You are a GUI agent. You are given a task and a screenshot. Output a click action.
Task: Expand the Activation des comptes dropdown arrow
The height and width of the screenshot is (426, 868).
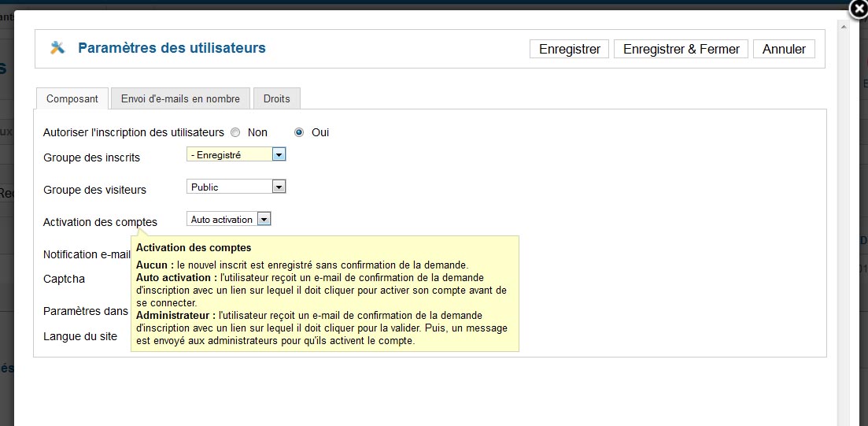point(264,220)
